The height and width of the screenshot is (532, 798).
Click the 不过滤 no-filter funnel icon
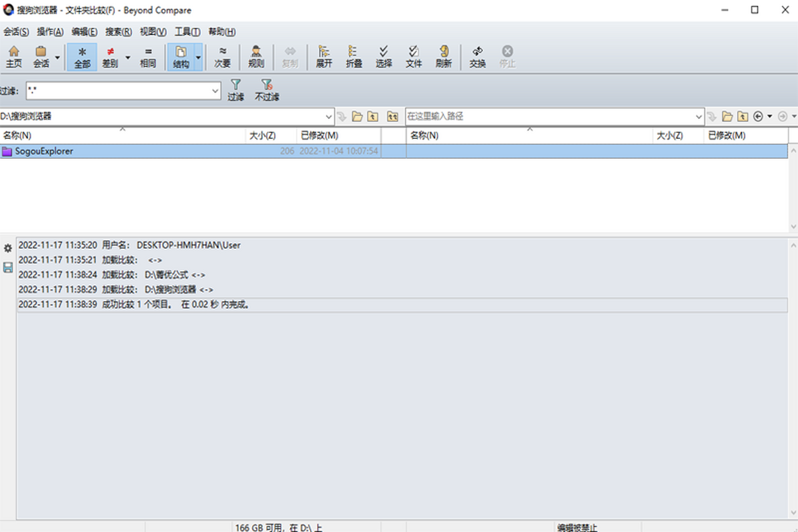click(x=267, y=90)
